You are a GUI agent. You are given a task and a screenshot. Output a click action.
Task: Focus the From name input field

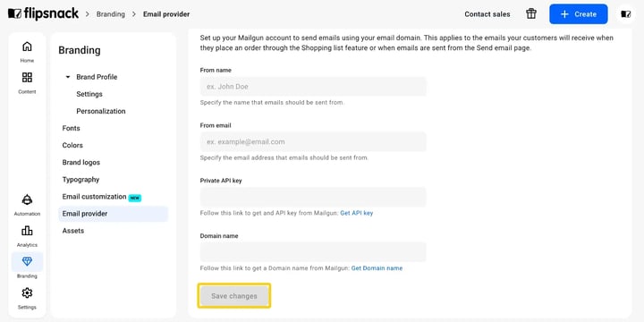(313, 87)
